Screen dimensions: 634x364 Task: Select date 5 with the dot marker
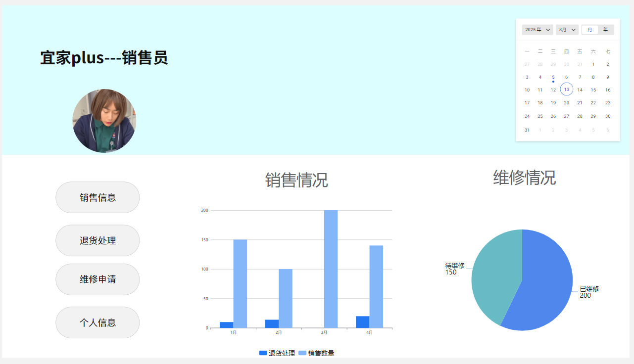click(x=553, y=77)
